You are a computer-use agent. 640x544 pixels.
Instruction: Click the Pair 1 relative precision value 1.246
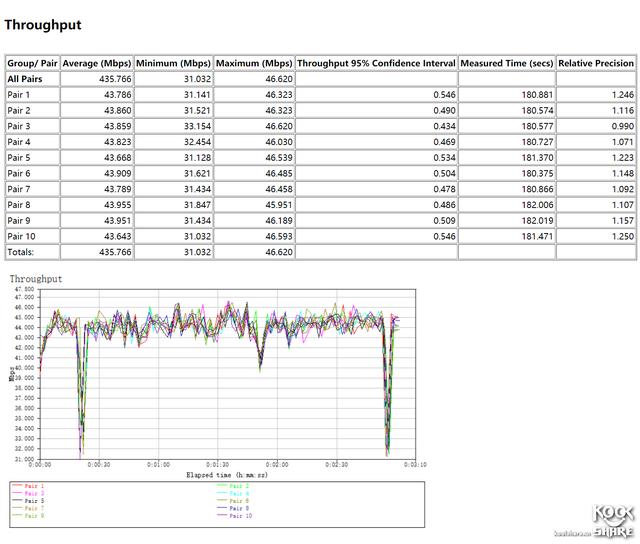click(621, 94)
